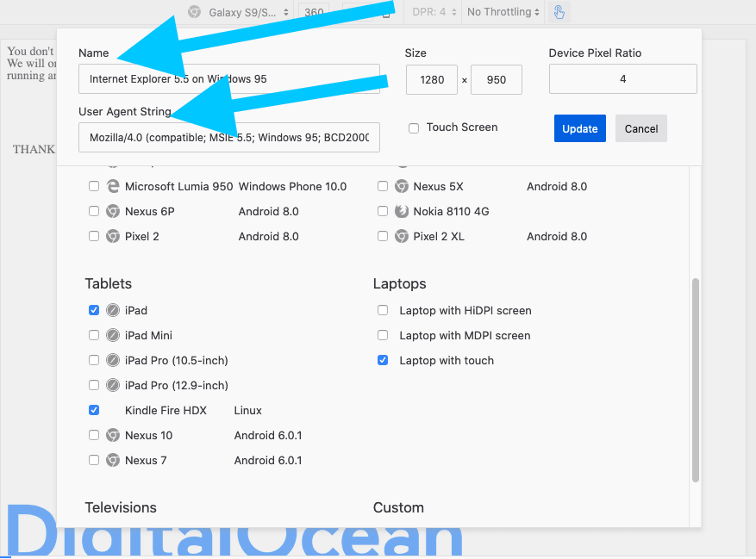756x559 pixels.
Task: Check the Microsoft Lumia 950 device
Action: [x=94, y=186]
